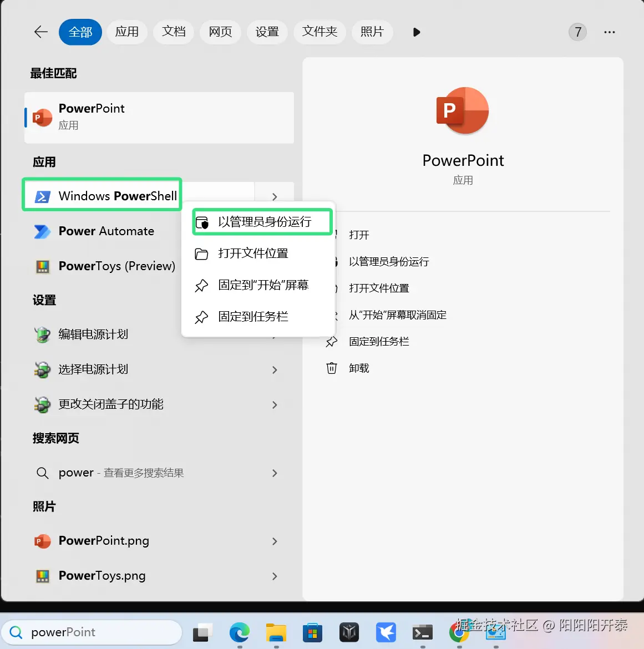Image resolution: width=644 pixels, height=649 pixels.
Task: Click the round 7 badge
Action: point(578,32)
